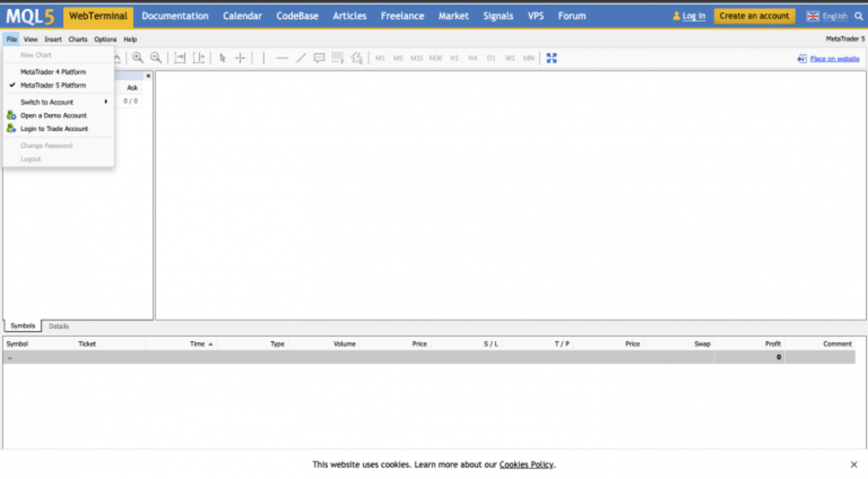Open the Forum section
Image resolution: width=868 pixels, height=479 pixels.
[x=572, y=16]
